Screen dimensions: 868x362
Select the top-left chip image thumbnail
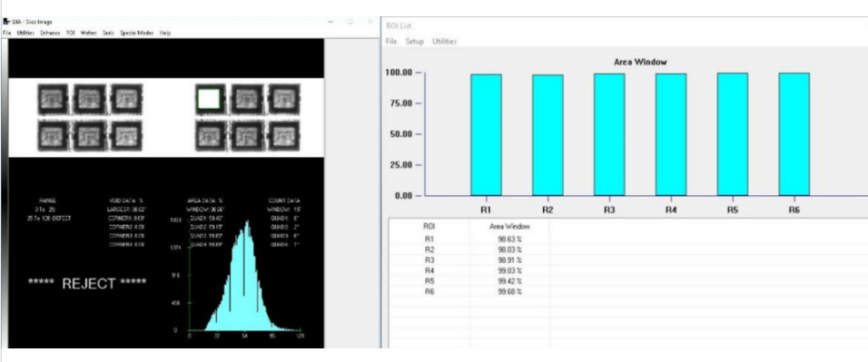click(x=54, y=99)
